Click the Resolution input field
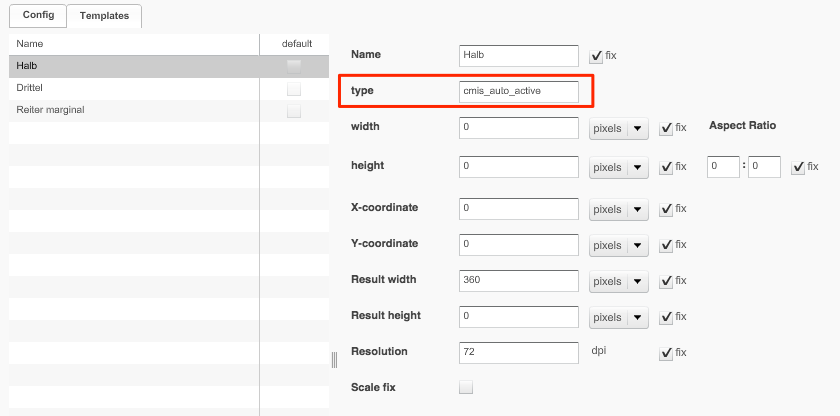Image resolution: width=840 pixels, height=416 pixels. tap(519, 353)
